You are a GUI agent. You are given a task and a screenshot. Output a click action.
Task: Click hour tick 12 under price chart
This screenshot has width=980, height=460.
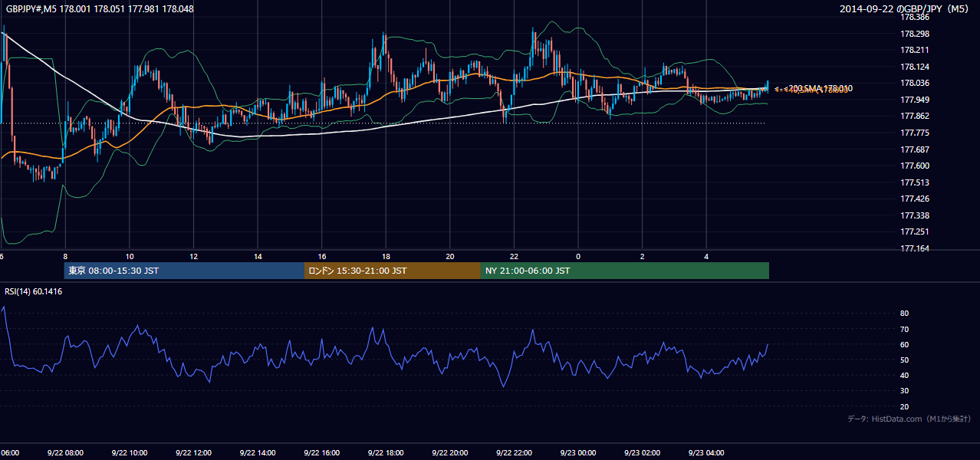pos(194,256)
